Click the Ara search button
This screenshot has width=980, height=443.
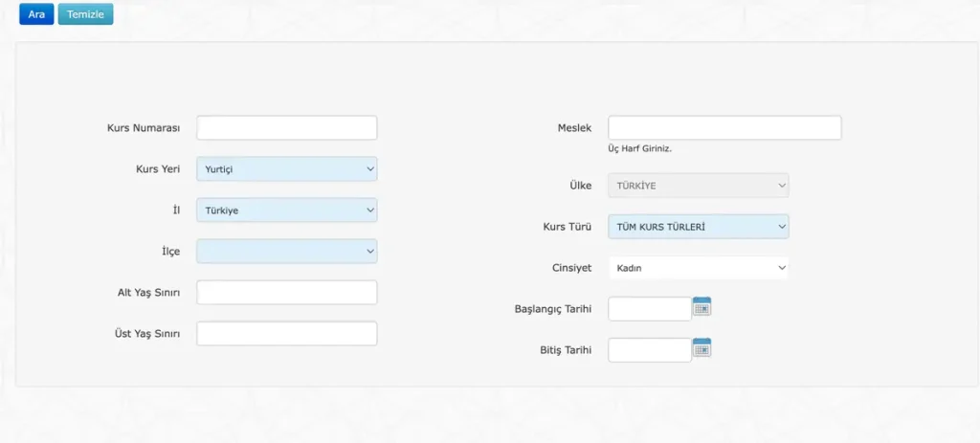(x=37, y=14)
